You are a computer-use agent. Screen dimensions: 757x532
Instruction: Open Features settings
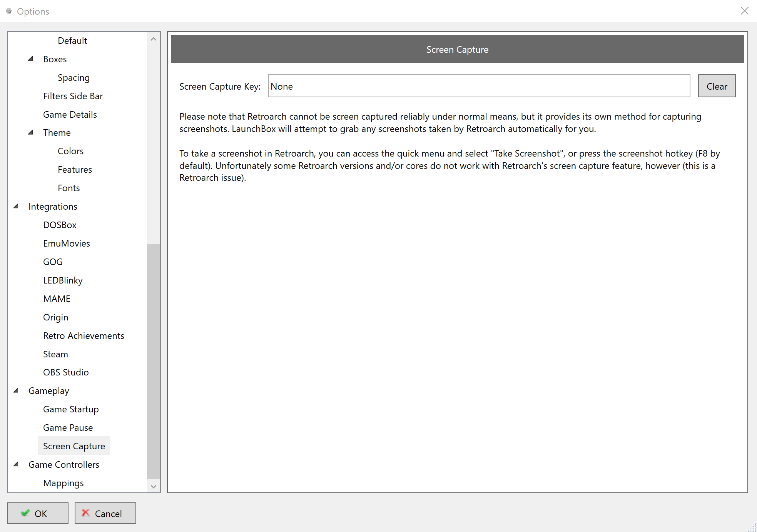pyautogui.click(x=75, y=170)
